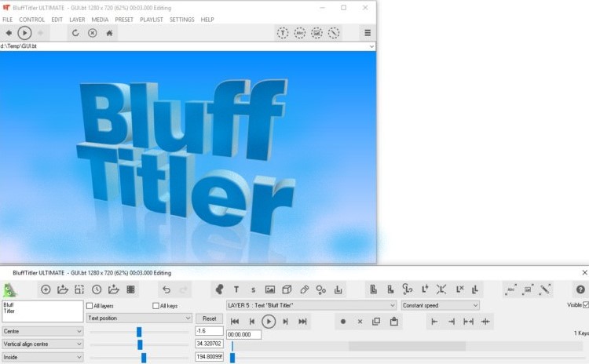Open the Constant speed dropdown

pos(441,305)
